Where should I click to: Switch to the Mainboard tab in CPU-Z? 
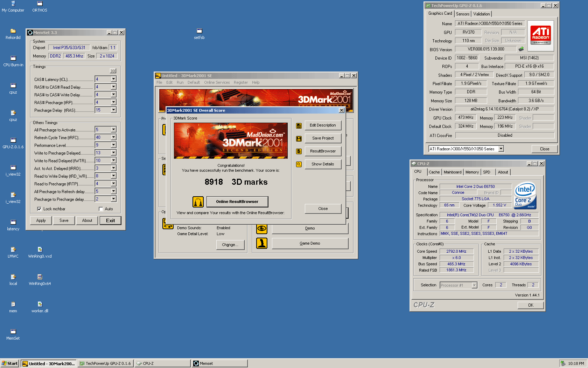(453, 172)
